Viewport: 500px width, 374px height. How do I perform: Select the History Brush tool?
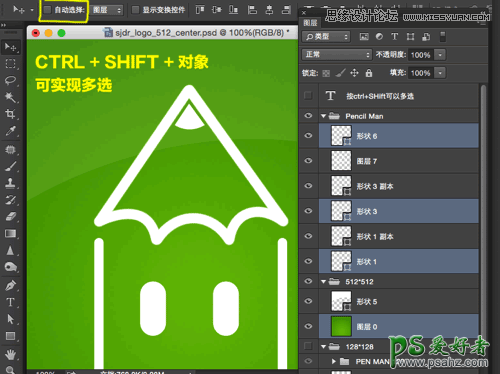[10, 200]
